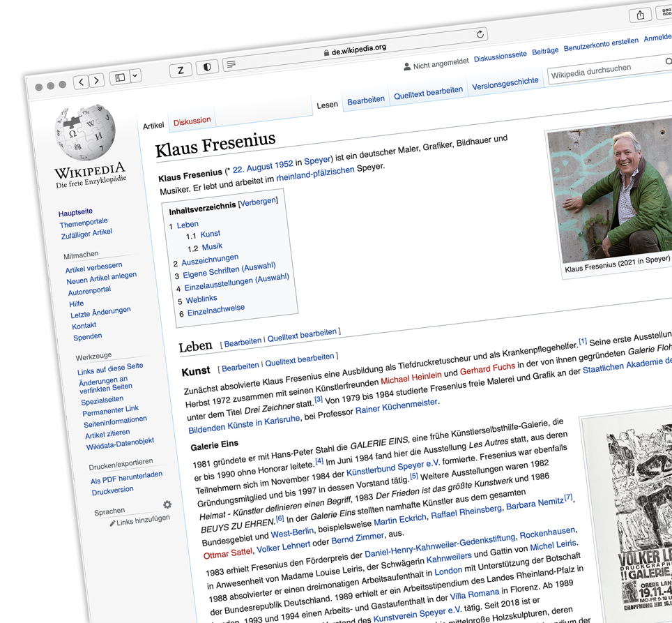Viewport: 672px width, 623px height.
Task: Click Neuen Artikel anlegen
Action: coord(102,278)
